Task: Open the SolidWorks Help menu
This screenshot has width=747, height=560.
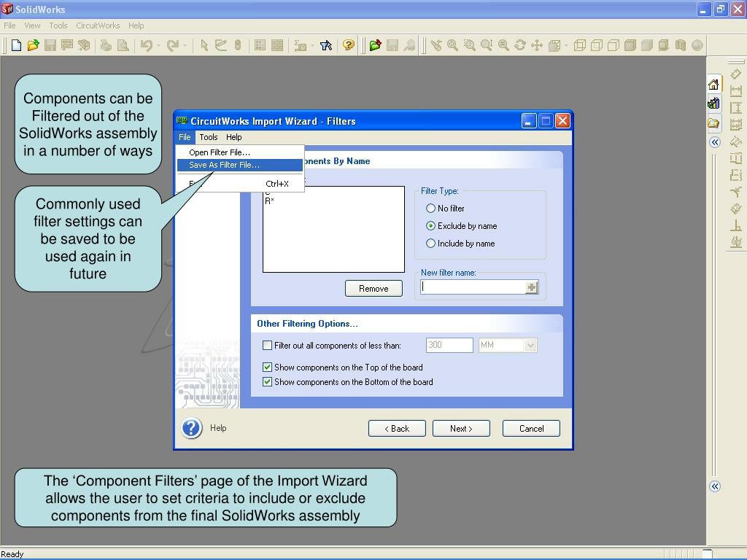Action: [x=136, y=26]
